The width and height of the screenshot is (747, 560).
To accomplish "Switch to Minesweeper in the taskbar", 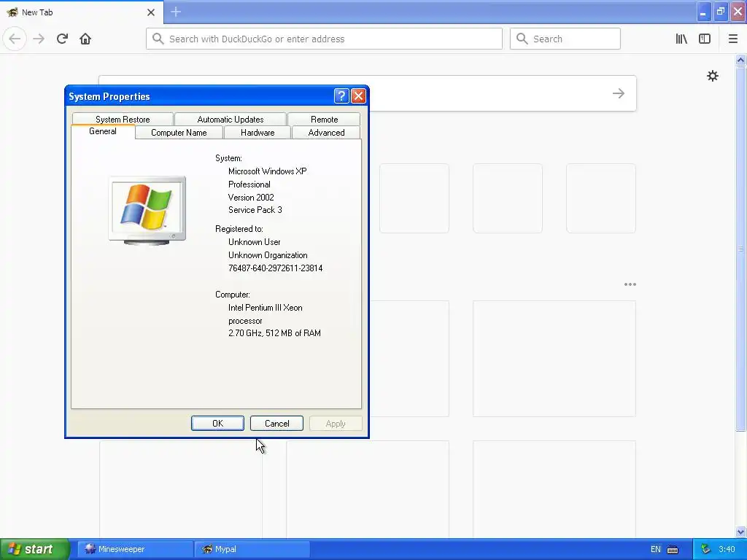I will pos(135,549).
